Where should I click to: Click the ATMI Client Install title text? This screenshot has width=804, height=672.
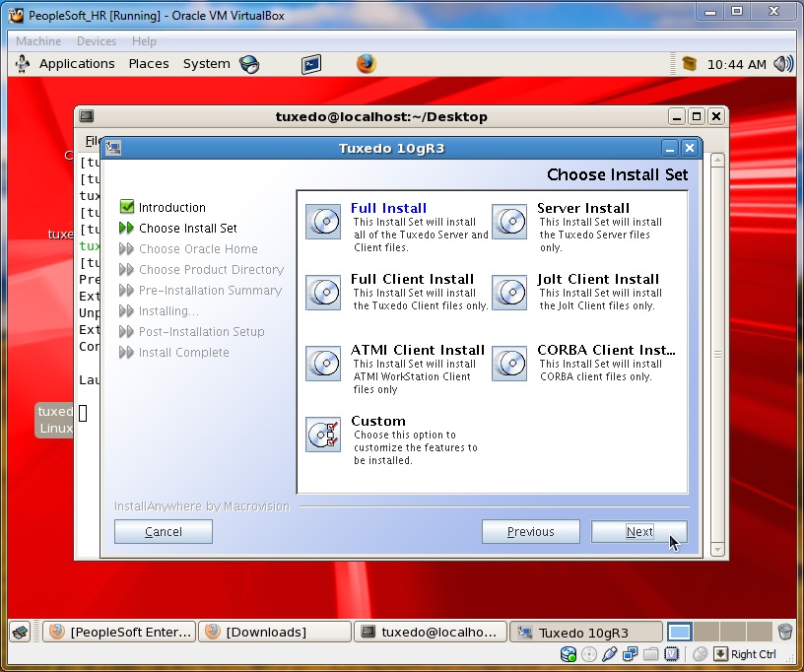click(418, 350)
